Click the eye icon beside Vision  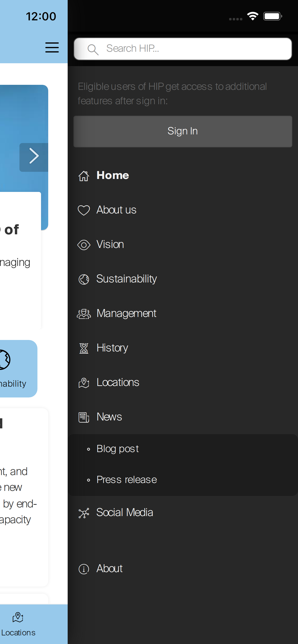click(x=84, y=245)
